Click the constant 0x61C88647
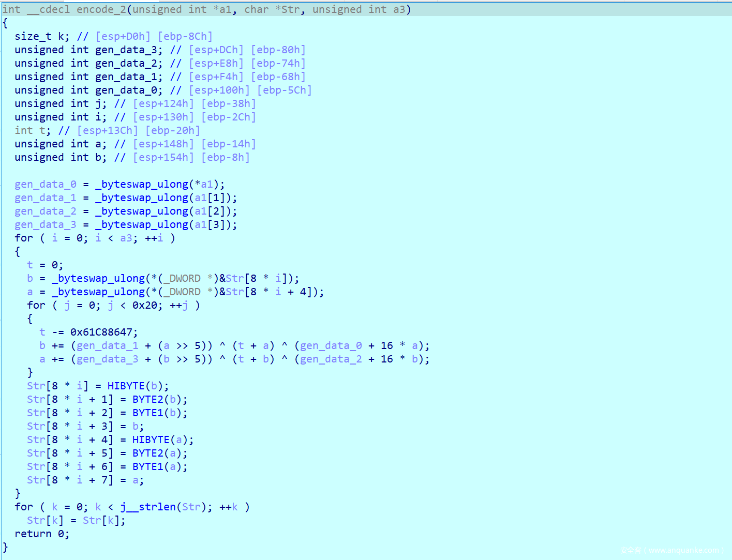 [x=104, y=332]
